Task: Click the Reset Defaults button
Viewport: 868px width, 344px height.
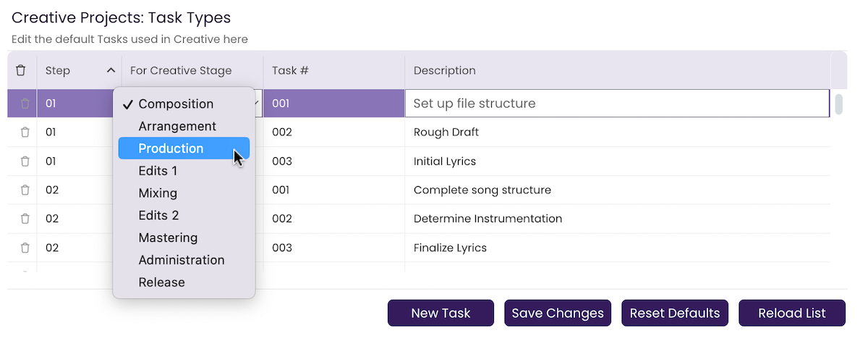Action: [x=675, y=313]
